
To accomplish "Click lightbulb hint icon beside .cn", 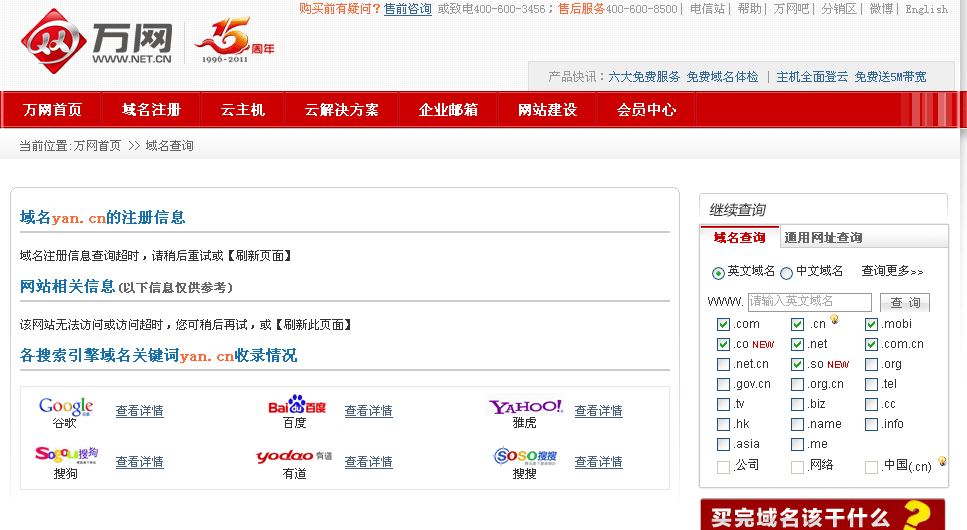I will (x=834, y=320).
